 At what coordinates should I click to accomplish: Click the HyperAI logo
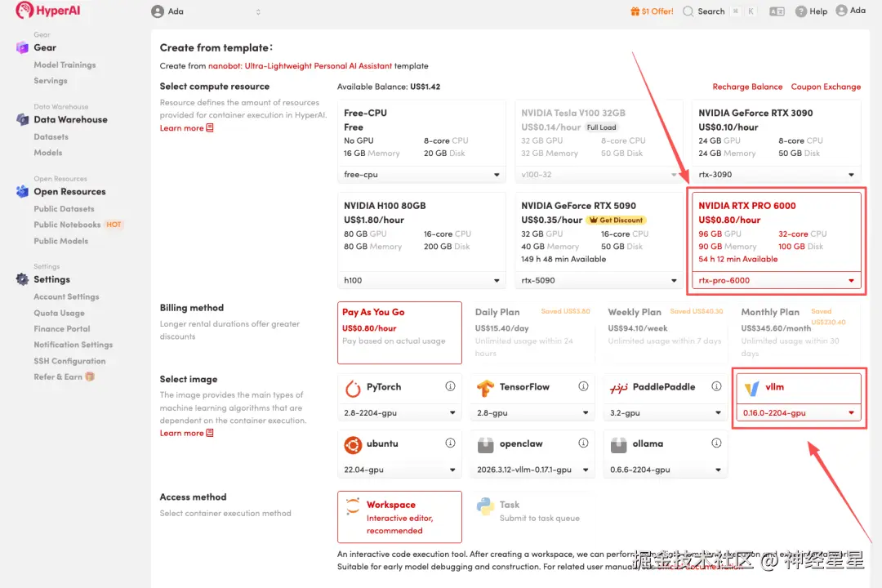(x=48, y=10)
